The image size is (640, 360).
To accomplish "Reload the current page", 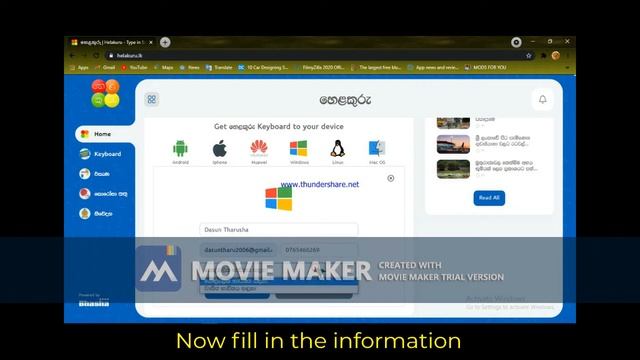I will coord(96,56).
